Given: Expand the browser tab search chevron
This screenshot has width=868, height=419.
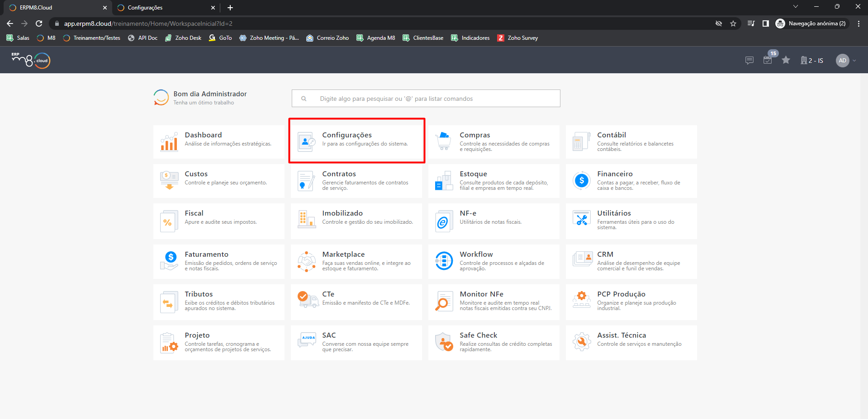Looking at the screenshot, I should pyautogui.click(x=795, y=7).
